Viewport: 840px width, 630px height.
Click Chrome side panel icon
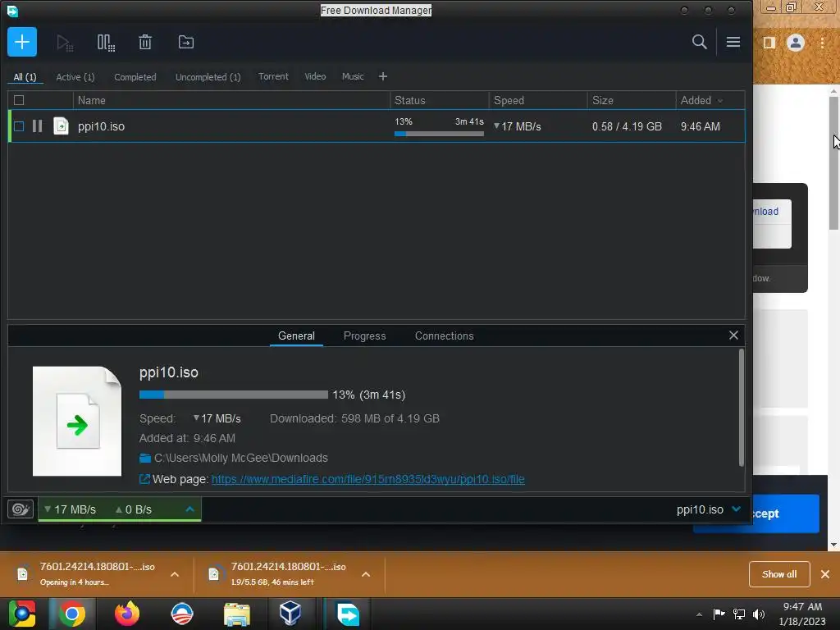pos(769,43)
